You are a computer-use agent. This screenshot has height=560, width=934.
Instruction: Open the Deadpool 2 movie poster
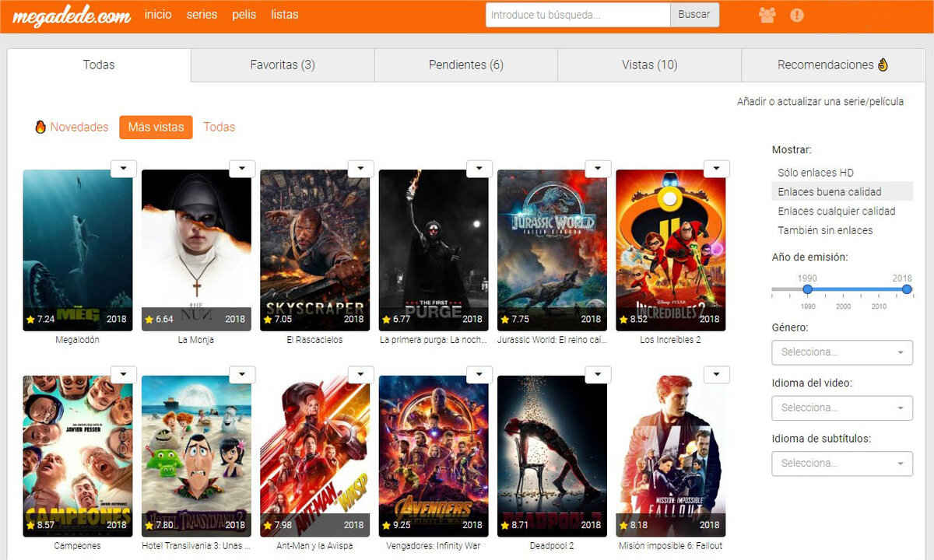coord(552,457)
